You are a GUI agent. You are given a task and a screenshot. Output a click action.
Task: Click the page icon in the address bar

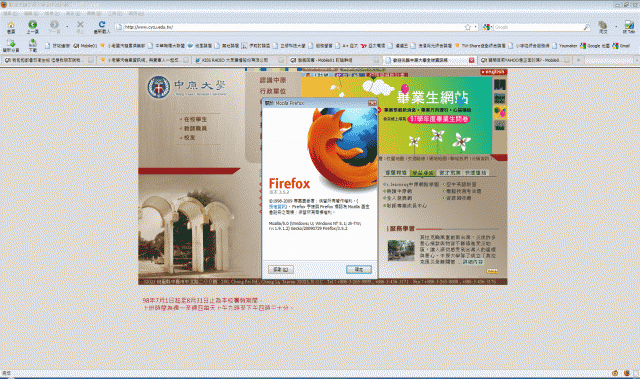click(x=119, y=27)
